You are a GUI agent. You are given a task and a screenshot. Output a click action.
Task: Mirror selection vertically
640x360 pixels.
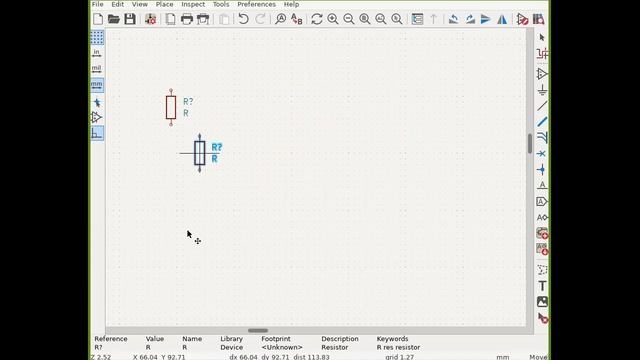486,19
